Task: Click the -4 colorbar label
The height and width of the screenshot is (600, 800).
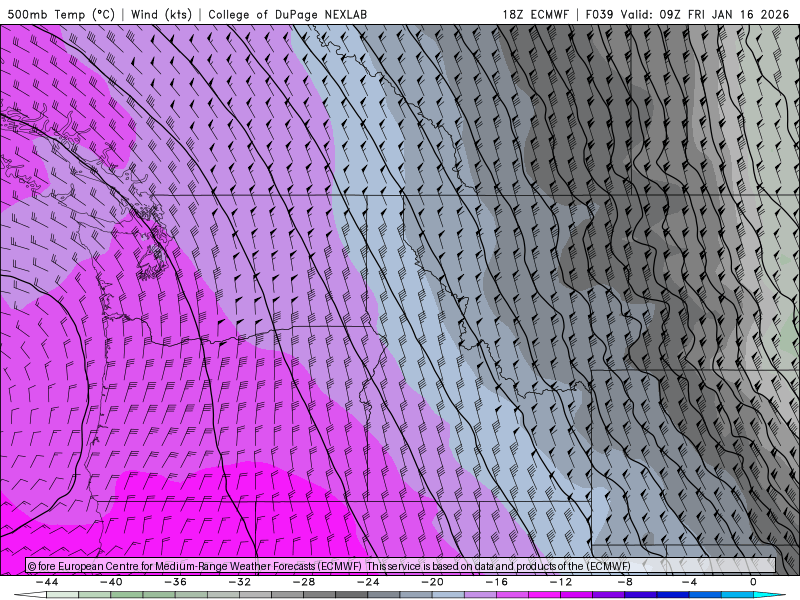Action: click(690, 582)
